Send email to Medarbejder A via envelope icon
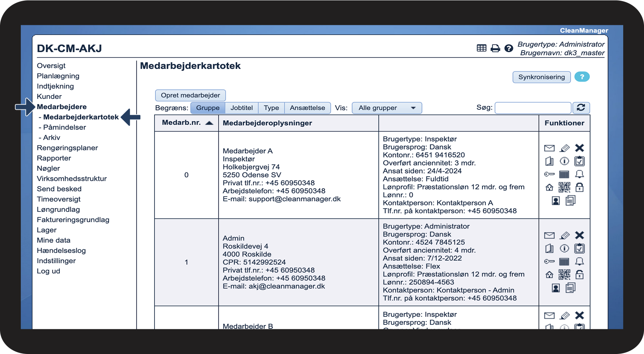 coord(549,148)
